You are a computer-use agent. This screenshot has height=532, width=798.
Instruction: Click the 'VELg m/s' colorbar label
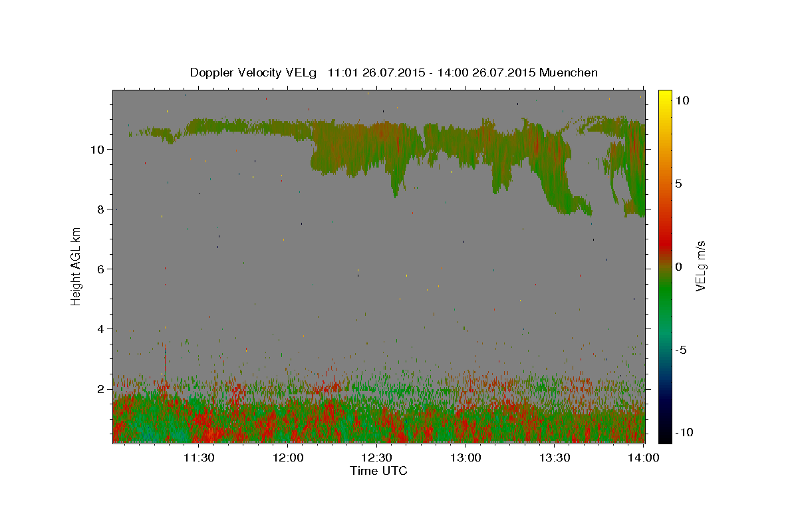(700, 266)
